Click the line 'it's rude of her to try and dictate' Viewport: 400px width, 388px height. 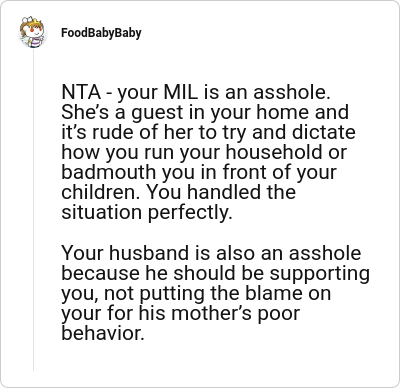[x=209, y=132]
